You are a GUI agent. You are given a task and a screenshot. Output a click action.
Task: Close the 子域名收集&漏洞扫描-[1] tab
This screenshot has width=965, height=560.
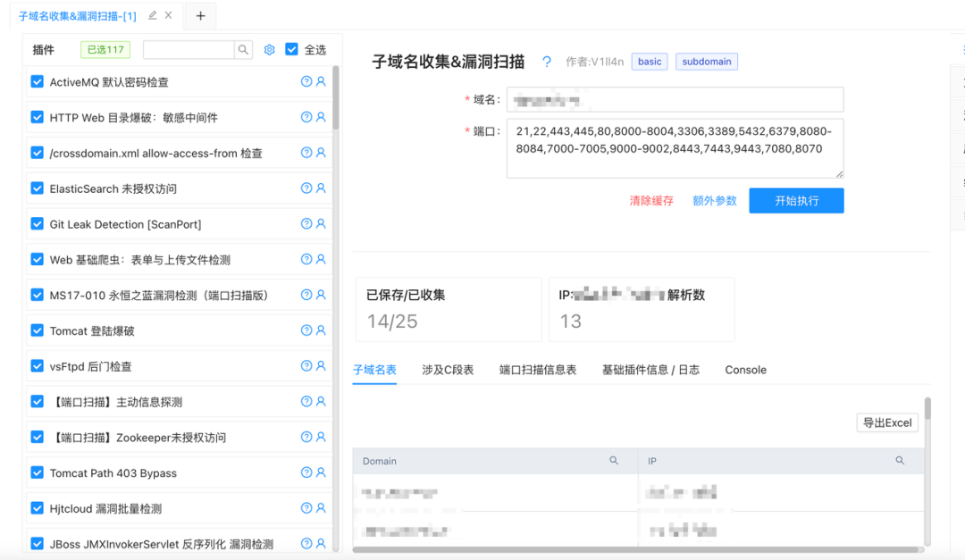(x=168, y=15)
